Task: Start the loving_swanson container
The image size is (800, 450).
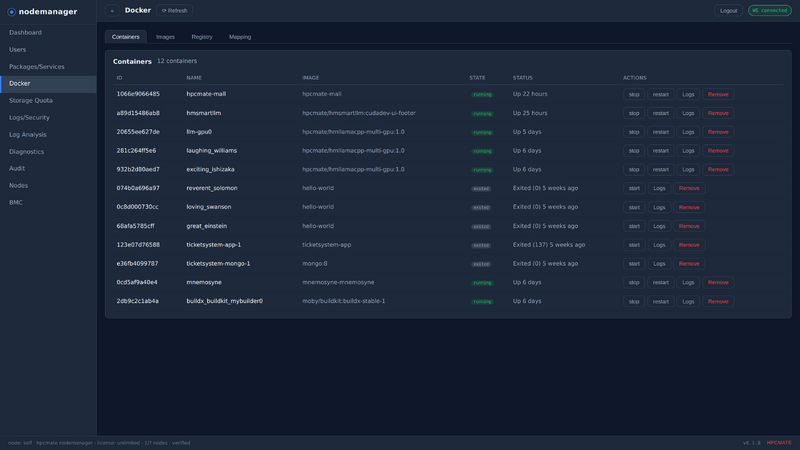Action: 634,207
